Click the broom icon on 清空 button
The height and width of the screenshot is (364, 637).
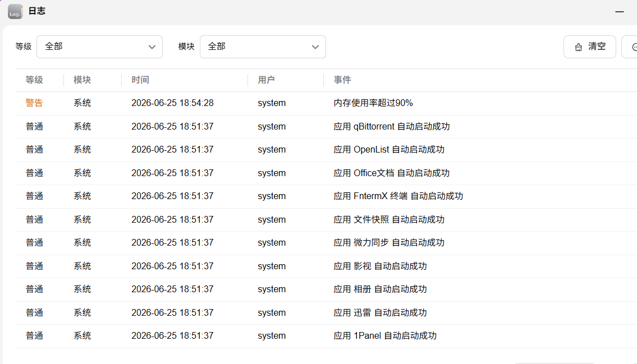tap(579, 47)
